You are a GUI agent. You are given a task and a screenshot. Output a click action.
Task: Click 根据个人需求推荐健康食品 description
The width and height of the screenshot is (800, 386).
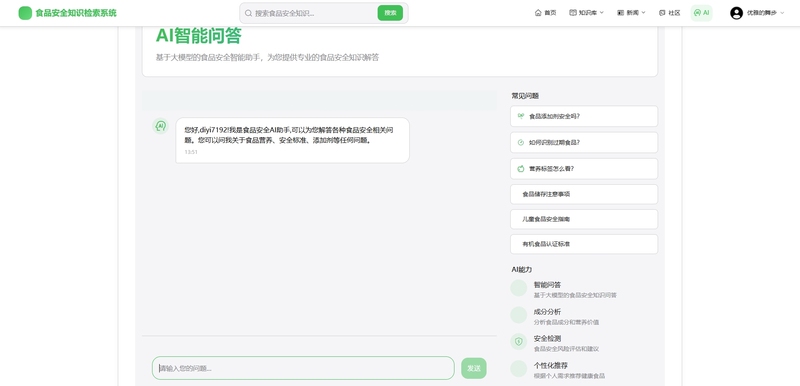[569, 376]
